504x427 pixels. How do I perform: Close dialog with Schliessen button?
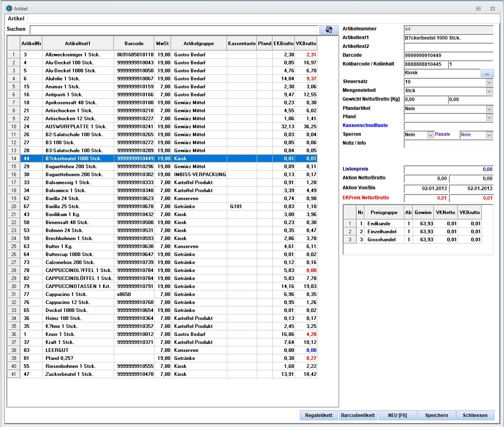(475, 415)
